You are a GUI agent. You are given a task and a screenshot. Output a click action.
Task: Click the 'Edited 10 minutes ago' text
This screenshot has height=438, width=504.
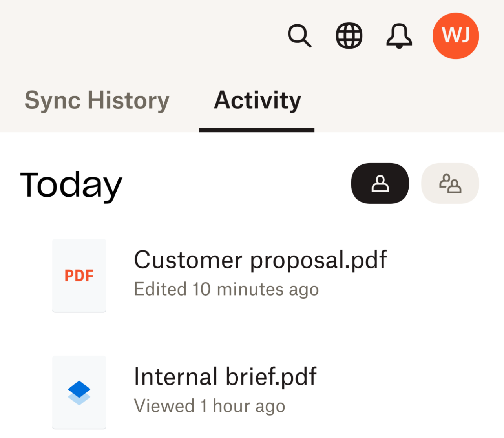226,290
